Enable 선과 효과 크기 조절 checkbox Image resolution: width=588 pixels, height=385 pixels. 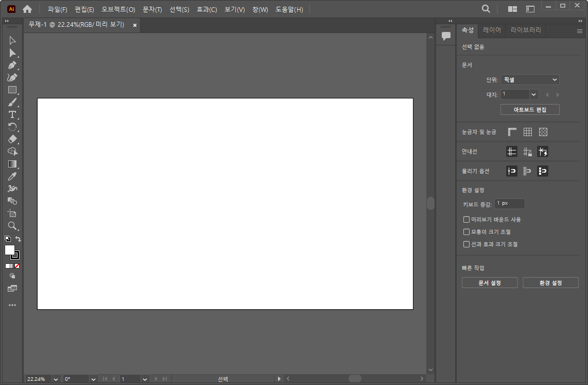(466, 244)
